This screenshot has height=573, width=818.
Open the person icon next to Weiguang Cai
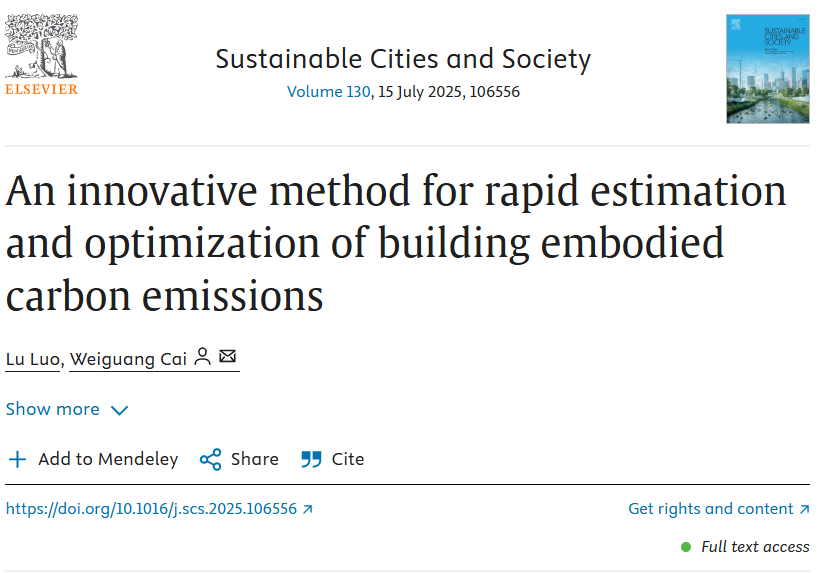tap(202, 357)
